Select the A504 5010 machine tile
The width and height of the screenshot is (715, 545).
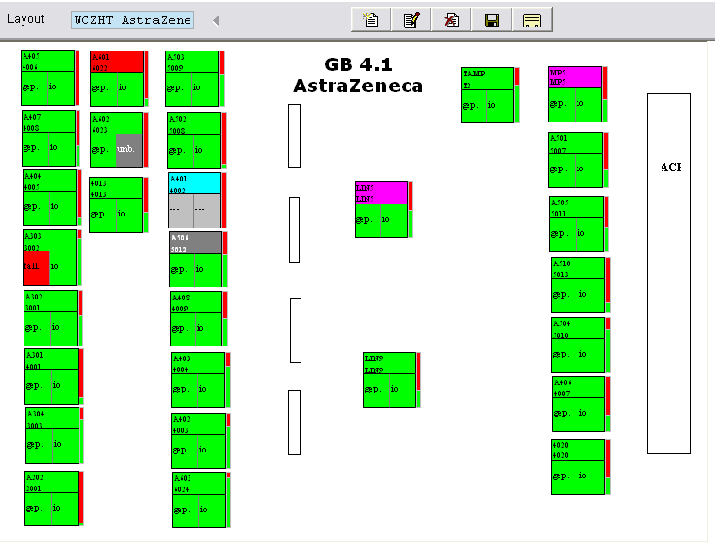tap(578, 345)
